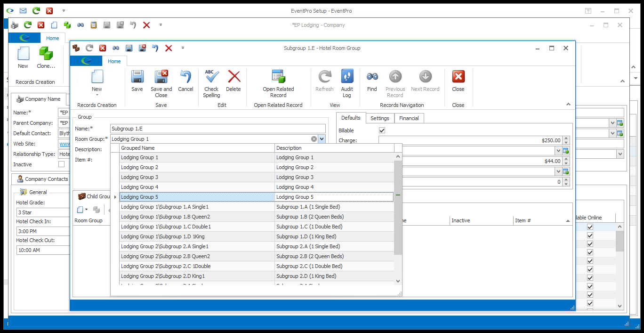
Task: Open Customize Quick Access Toolbar menu of Hotel Room Group
Action: pos(183,48)
